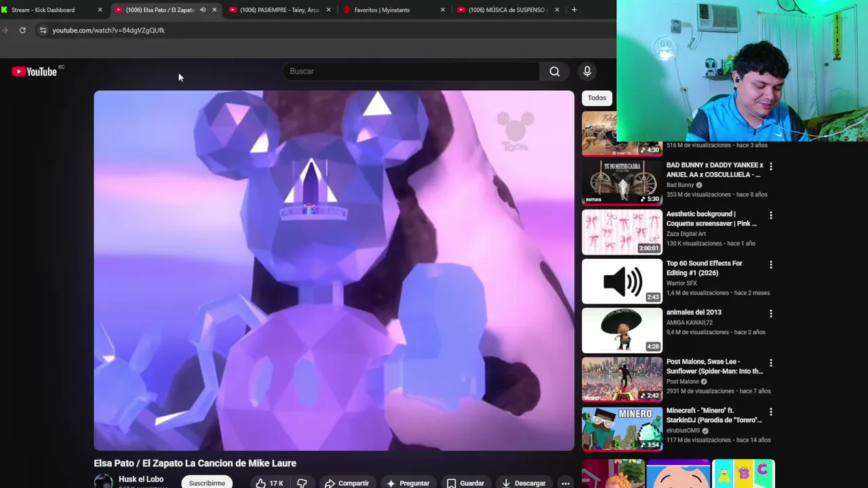Open Aesthetic background pink bows thumbnail
868x488 pixels.
(622, 231)
